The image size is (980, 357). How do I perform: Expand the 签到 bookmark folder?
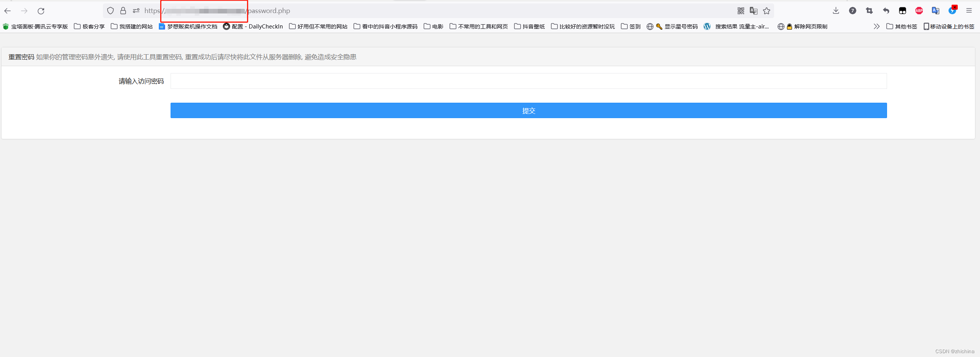pyautogui.click(x=631, y=27)
